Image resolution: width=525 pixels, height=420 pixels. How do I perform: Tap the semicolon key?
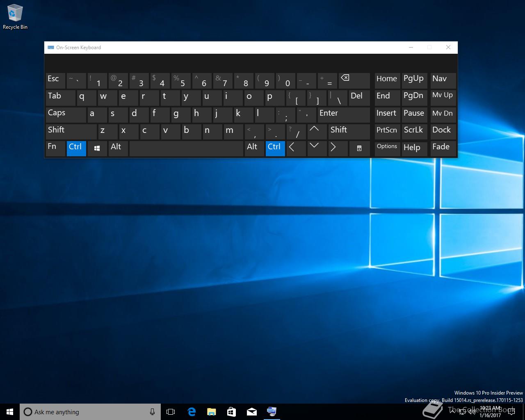(285, 115)
